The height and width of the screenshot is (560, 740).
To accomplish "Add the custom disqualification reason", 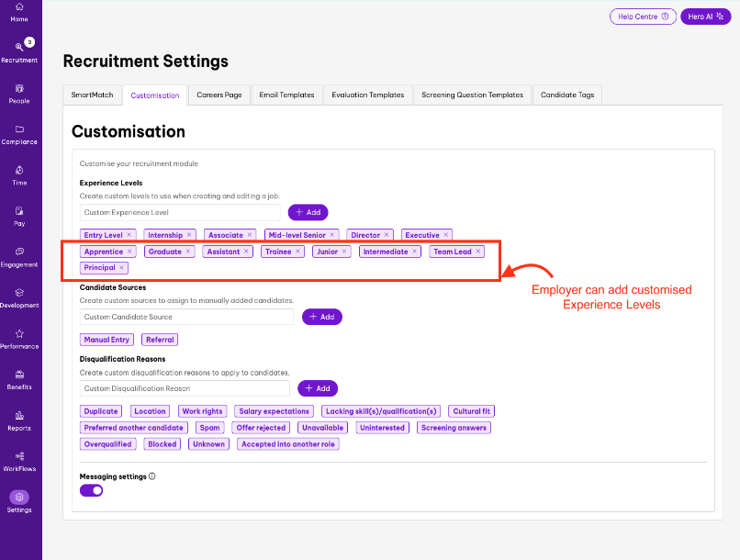I will click(x=318, y=388).
